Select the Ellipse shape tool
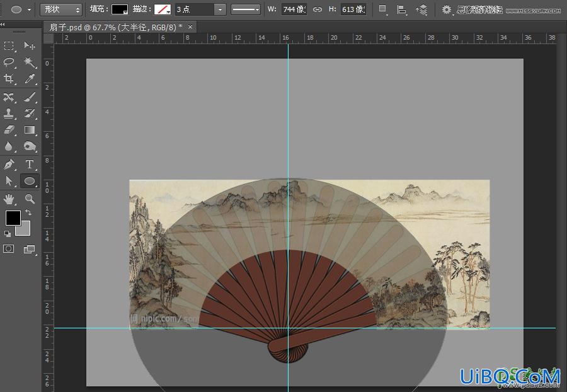 tap(30, 181)
